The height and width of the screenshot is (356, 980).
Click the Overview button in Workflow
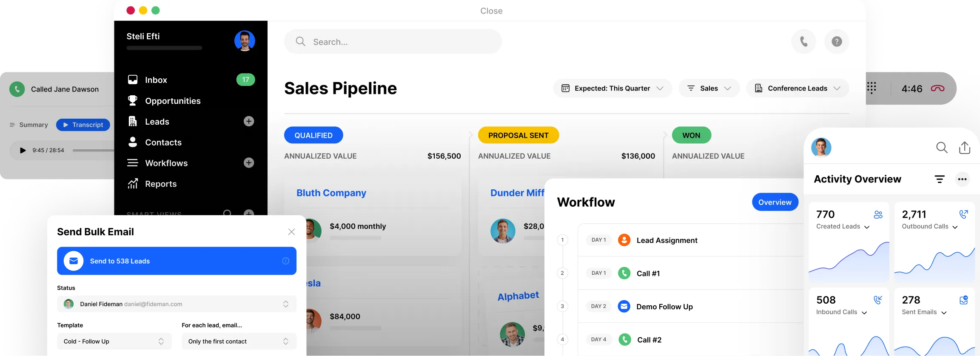775,202
